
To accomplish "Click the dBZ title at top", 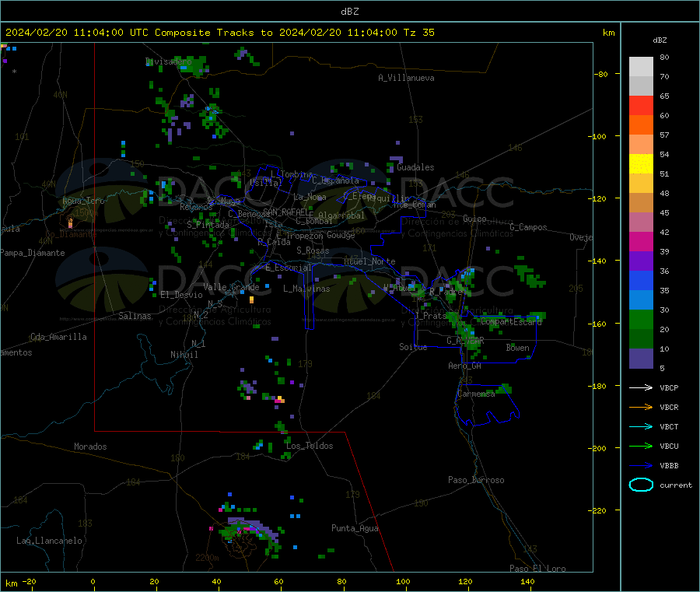I will click(x=349, y=12).
